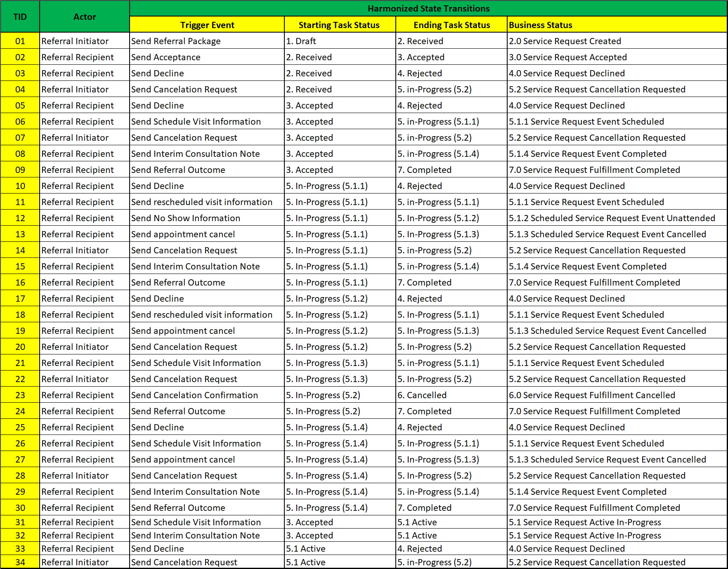Select the Send Referral Package cell
This screenshot has height=569, width=728.
tap(176, 41)
